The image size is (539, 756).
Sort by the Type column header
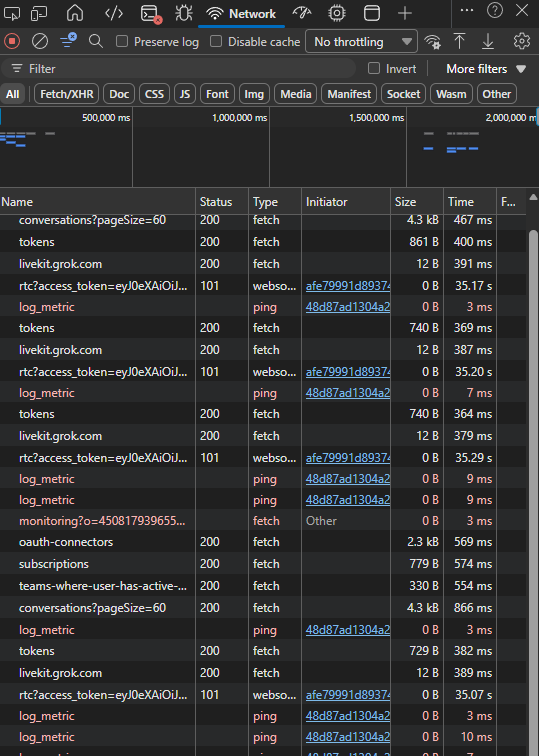point(275,202)
